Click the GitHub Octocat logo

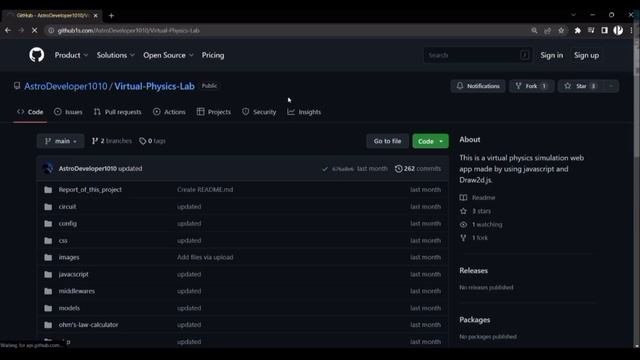(37, 55)
